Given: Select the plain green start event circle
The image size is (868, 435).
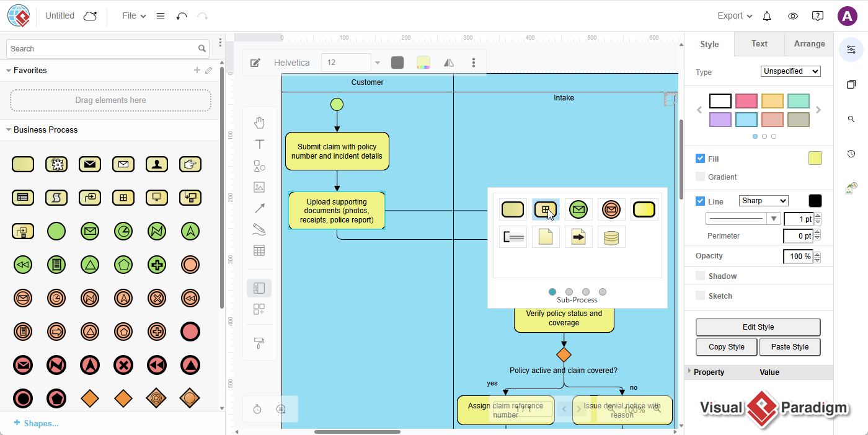Looking at the screenshot, I should pyautogui.click(x=56, y=232).
